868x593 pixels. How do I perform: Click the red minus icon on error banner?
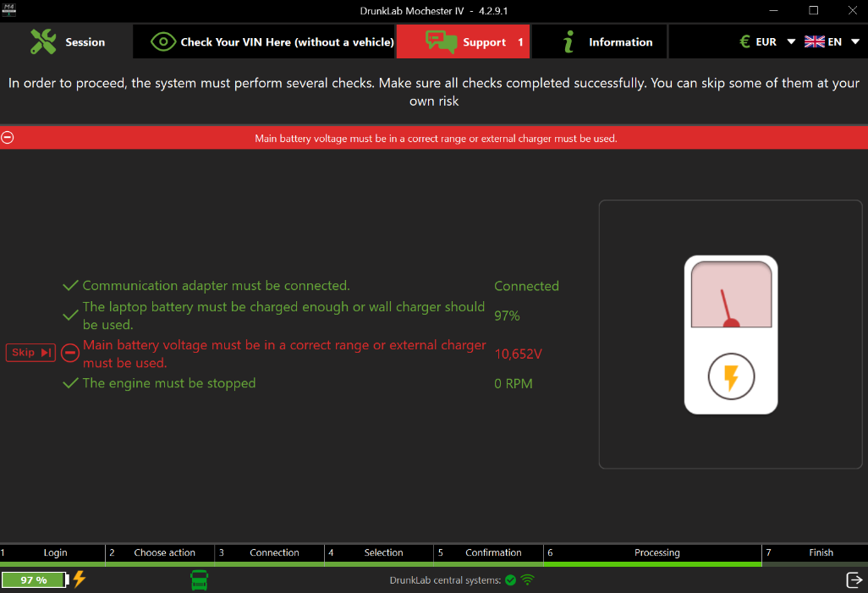[x=8, y=138]
